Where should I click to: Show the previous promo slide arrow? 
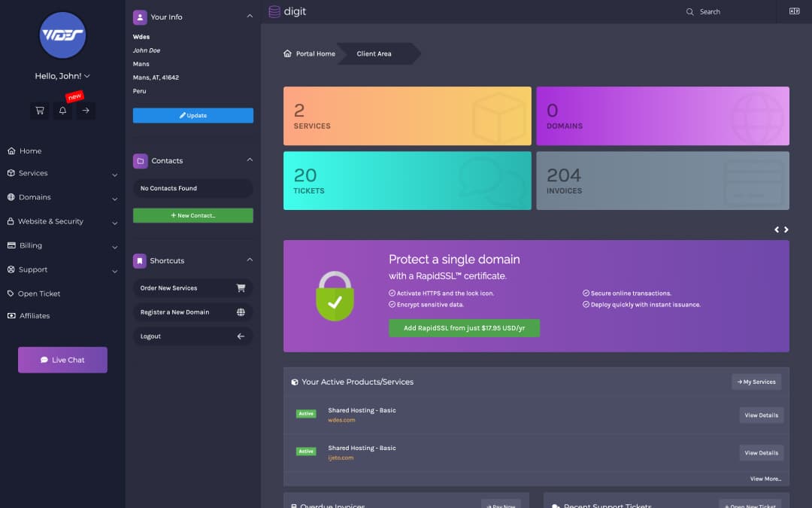pyautogui.click(x=777, y=230)
